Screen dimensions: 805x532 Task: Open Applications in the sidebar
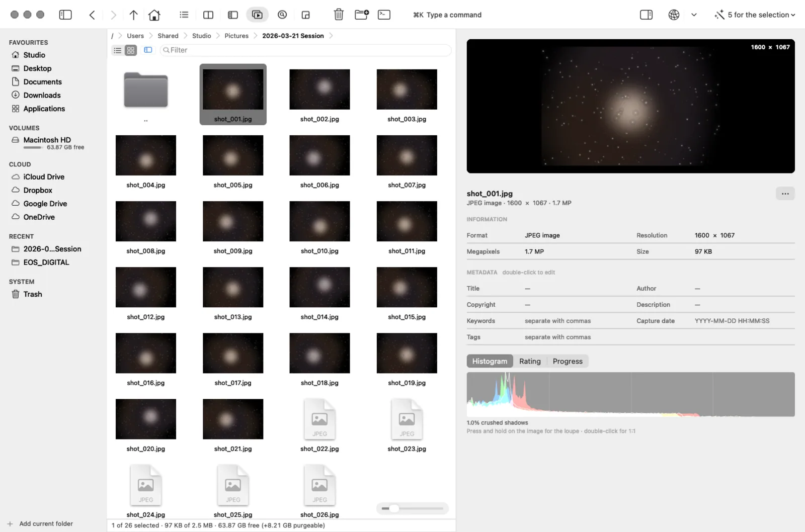coord(44,109)
